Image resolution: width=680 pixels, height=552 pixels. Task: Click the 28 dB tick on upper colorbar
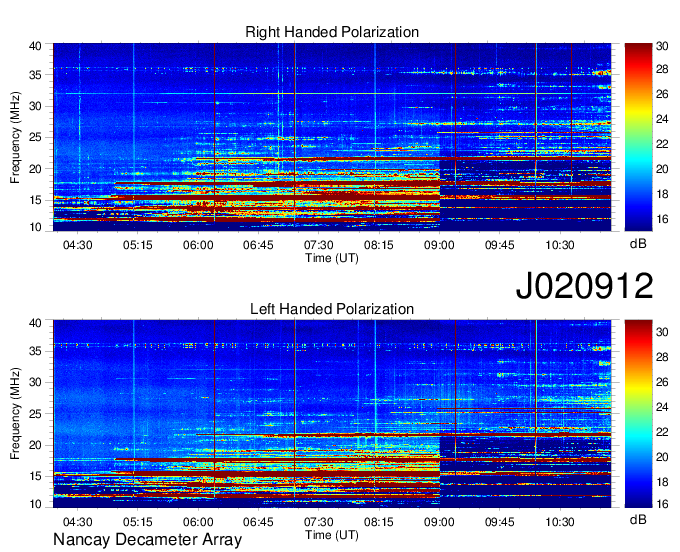tap(662, 69)
